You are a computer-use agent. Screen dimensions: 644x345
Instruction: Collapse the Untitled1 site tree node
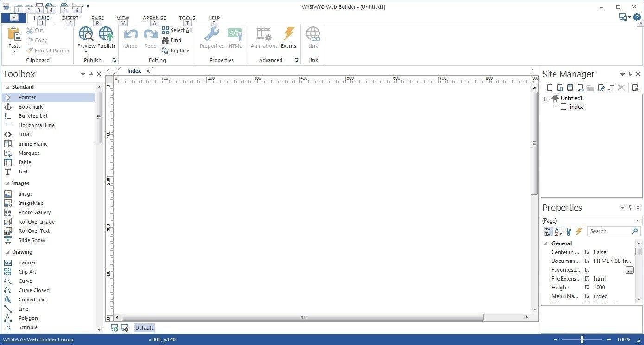[x=547, y=98]
